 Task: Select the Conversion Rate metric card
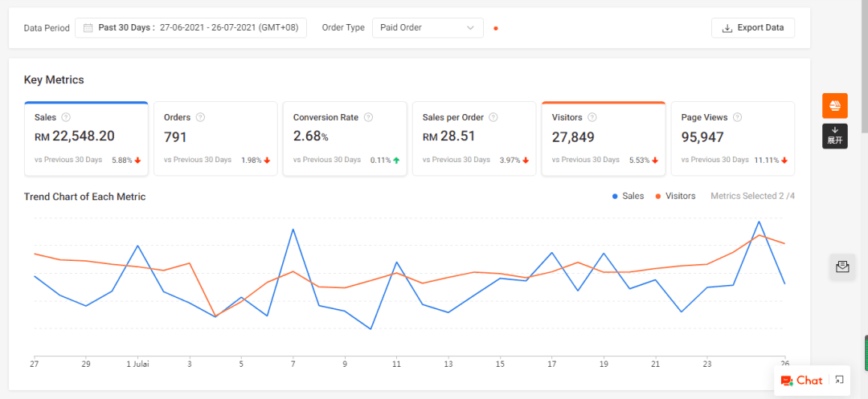pyautogui.click(x=345, y=138)
